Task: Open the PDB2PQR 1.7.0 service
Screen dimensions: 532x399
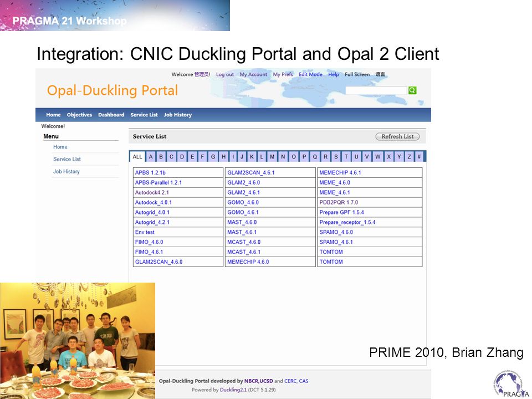Action: pyautogui.click(x=339, y=202)
